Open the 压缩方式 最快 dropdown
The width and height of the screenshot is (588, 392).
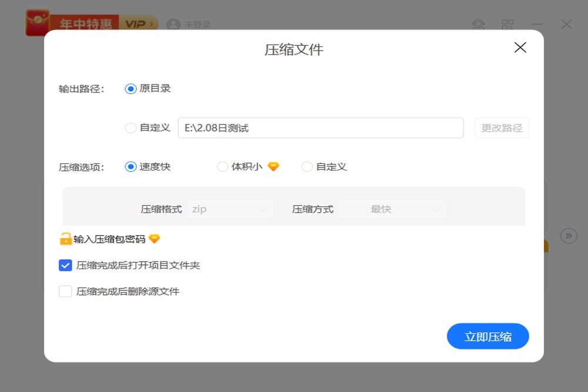click(x=392, y=209)
